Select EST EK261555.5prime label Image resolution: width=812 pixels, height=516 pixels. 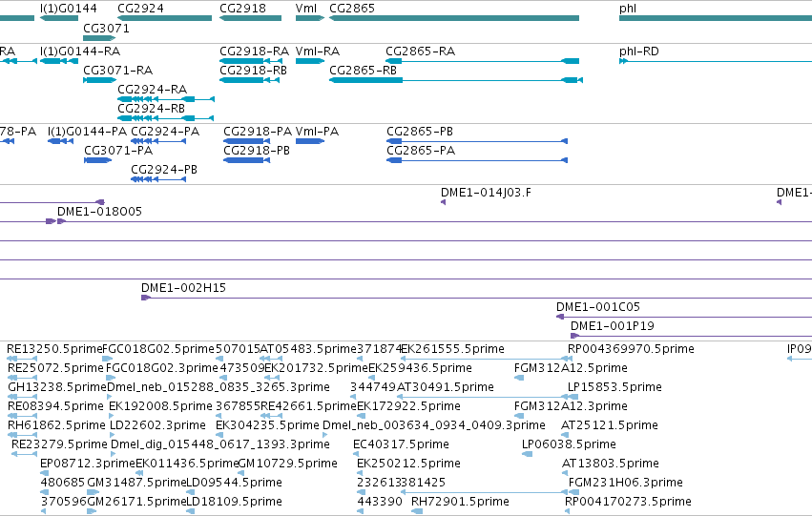452,349
